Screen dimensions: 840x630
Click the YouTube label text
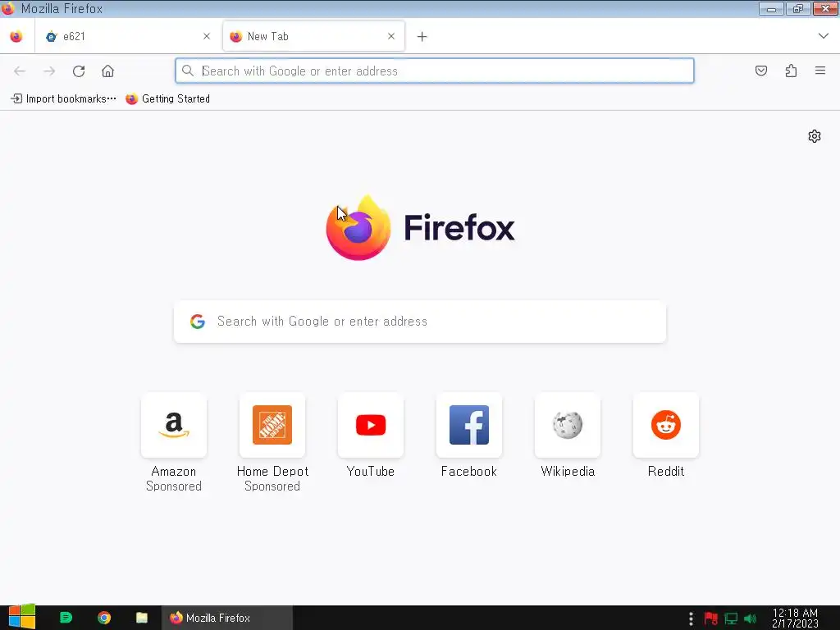coord(371,472)
